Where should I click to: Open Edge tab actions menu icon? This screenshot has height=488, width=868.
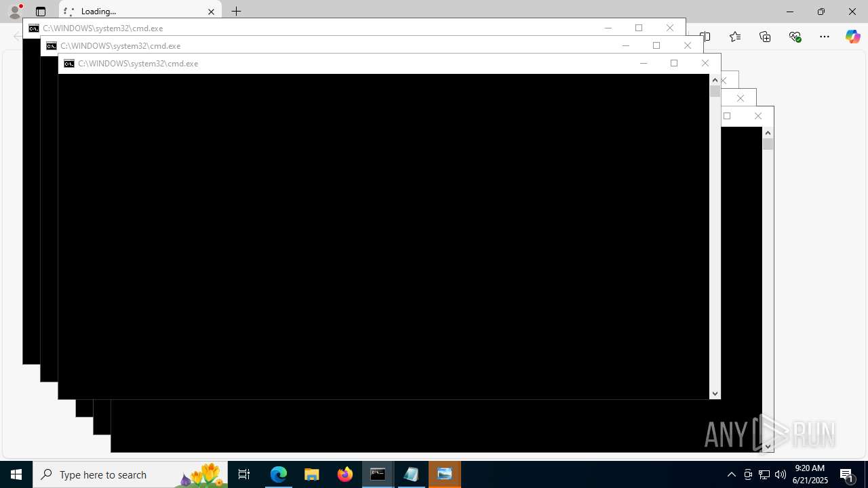pyautogui.click(x=41, y=12)
